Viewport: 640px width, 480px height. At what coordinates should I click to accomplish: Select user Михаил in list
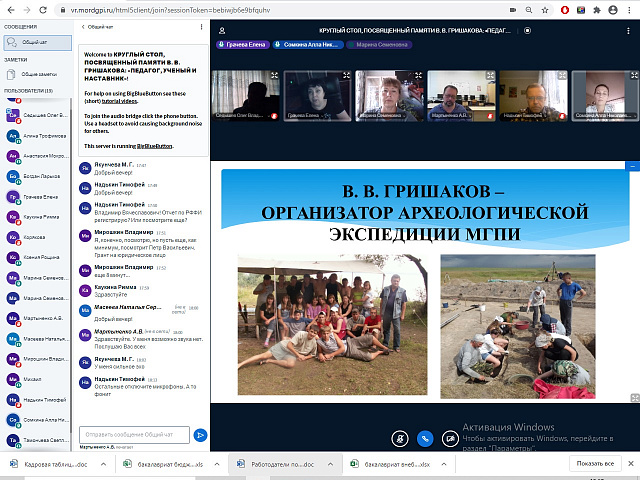[x=38, y=380]
